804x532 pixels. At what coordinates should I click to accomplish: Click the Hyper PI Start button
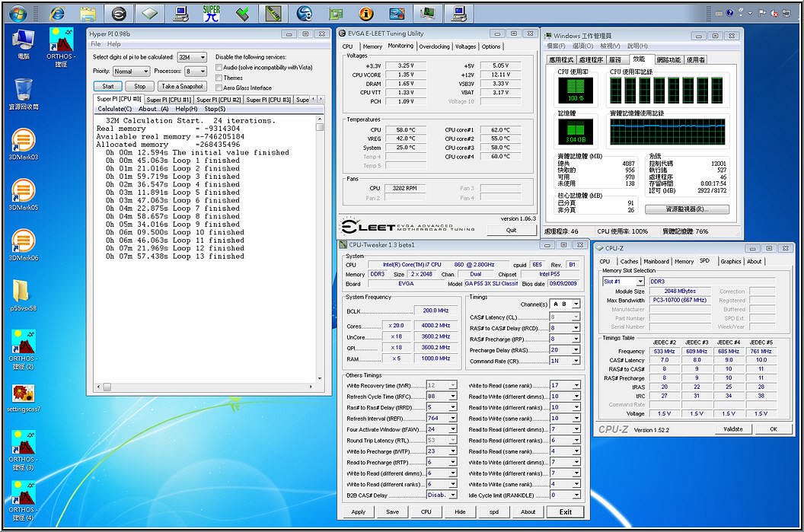[x=107, y=86]
